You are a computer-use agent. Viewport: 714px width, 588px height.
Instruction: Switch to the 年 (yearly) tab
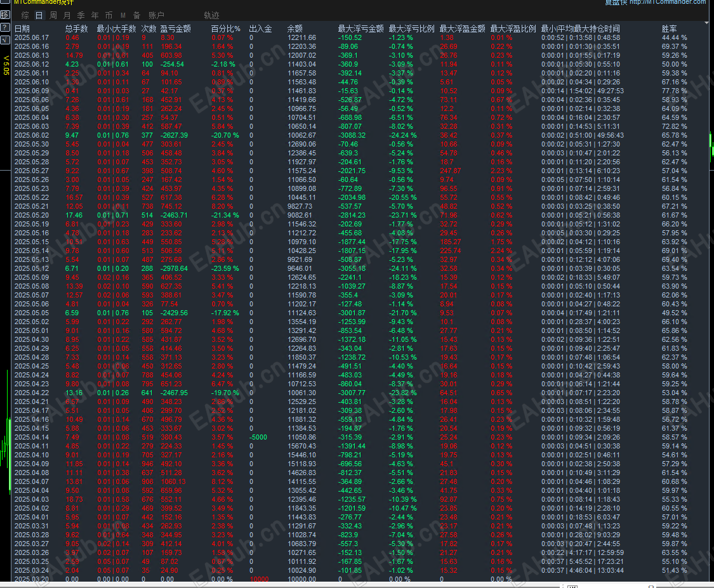tap(95, 15)
